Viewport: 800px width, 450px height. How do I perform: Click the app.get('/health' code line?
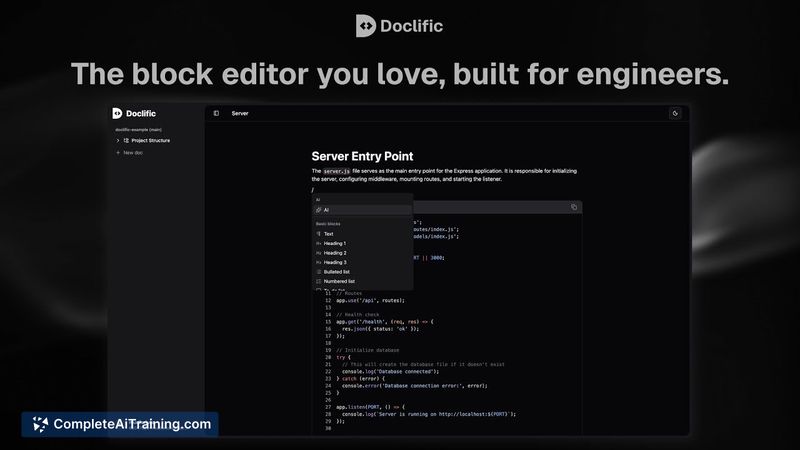pyautogui.click(x=385, y=322)
